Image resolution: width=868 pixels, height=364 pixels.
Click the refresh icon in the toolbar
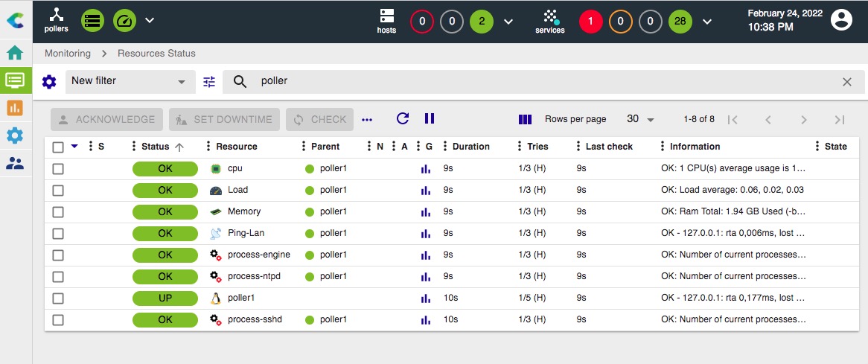coord(403,119)
